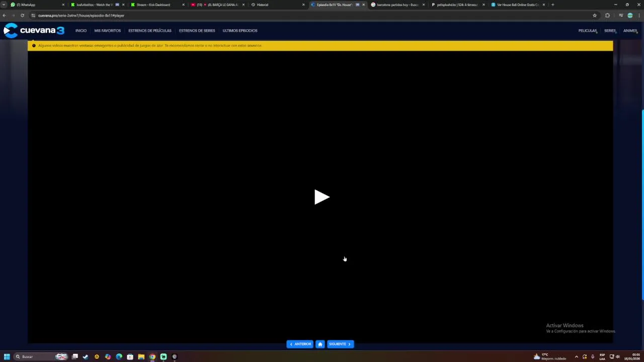Show hidden system tray icons
The image size is (644, 362).
click(577, 356)
